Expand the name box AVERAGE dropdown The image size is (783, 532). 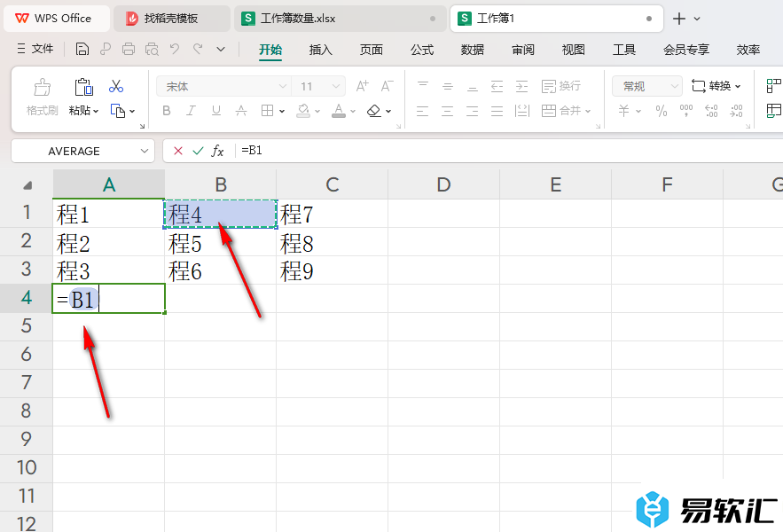click(x=145, y=151)
